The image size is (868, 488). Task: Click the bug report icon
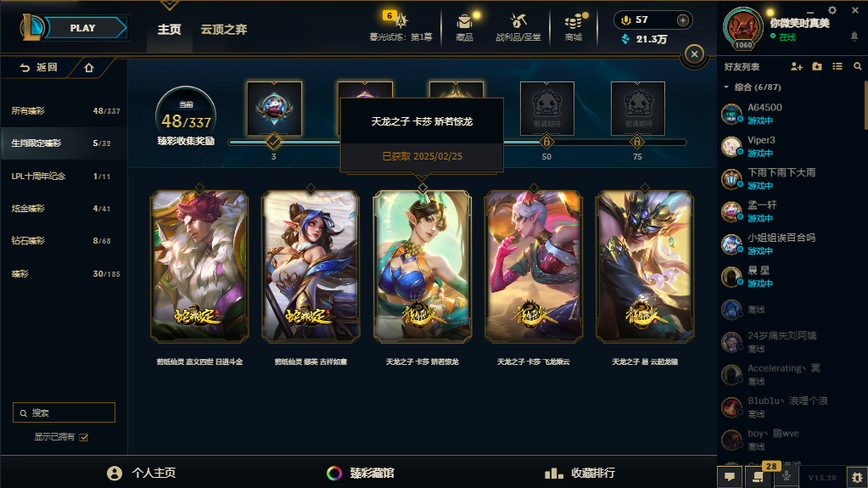click(x=857, y=477)
